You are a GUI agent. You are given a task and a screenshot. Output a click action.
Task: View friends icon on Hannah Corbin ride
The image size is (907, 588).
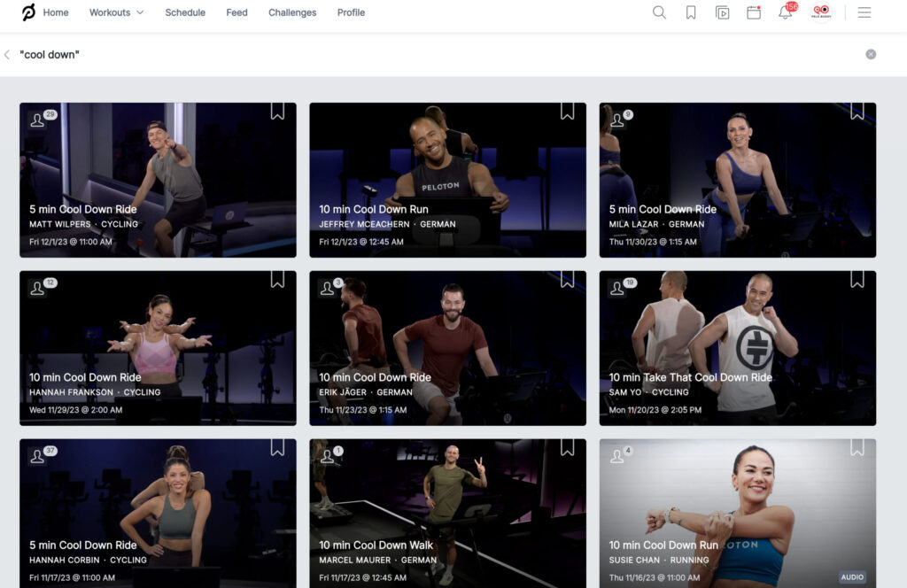[x=37, y=456]
